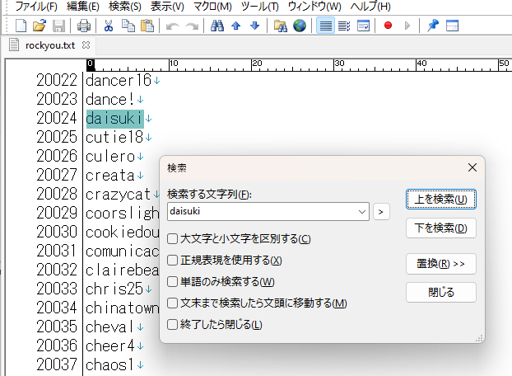
Task: Click line number 20037
Action: [x=57, y=365]
